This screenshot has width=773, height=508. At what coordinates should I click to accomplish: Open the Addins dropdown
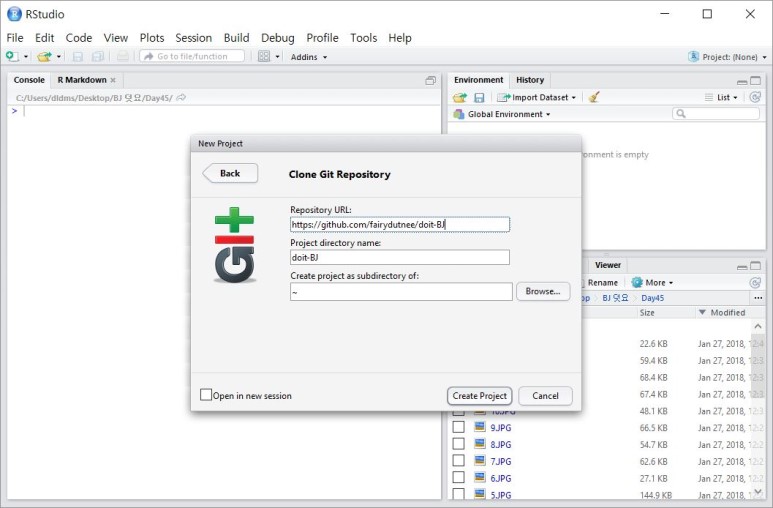(x=309, y=57)
